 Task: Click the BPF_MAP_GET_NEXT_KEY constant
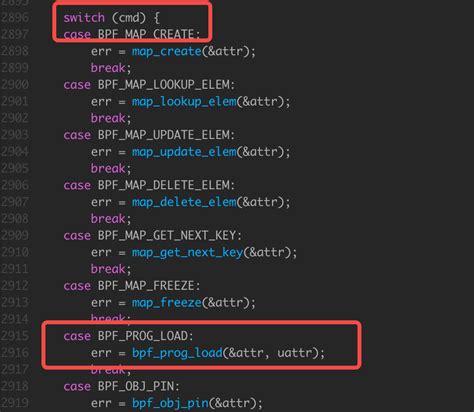169,236
